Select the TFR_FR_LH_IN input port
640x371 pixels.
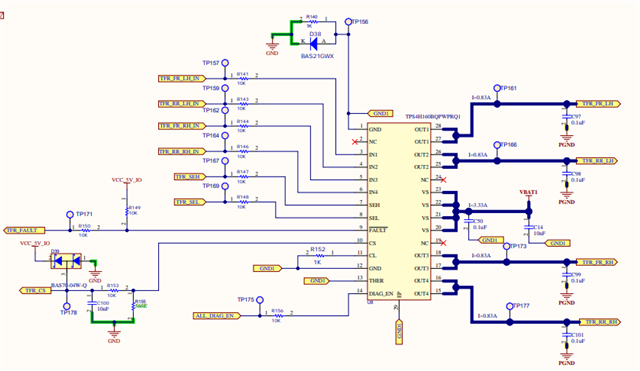(182, 78)
